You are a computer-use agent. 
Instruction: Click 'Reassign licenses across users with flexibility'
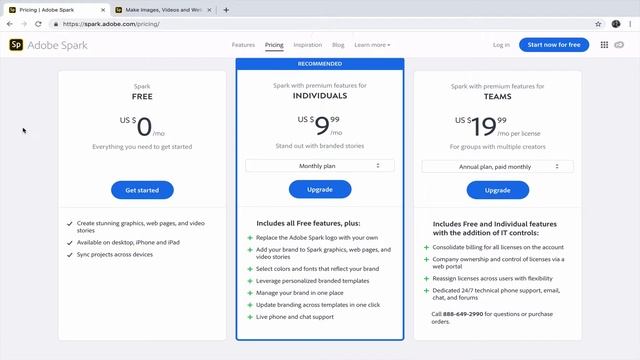tap(493, 278)
